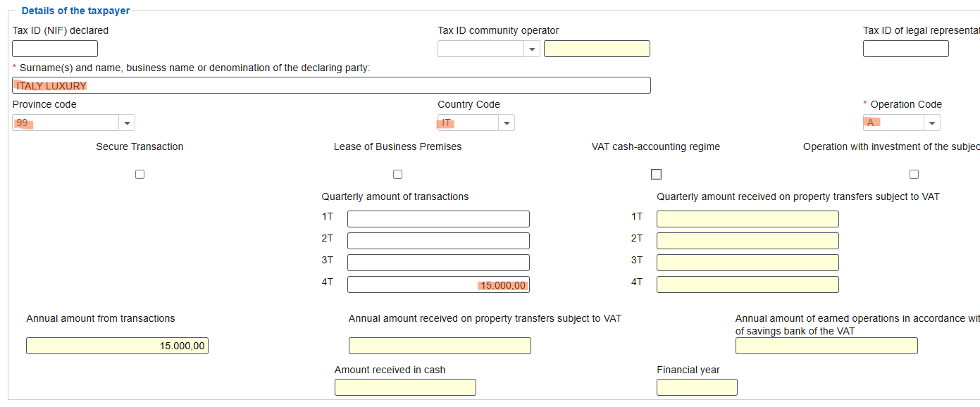Enable Lease of Business Premises checkbox

pyautogui.click(x=397, y=174)
